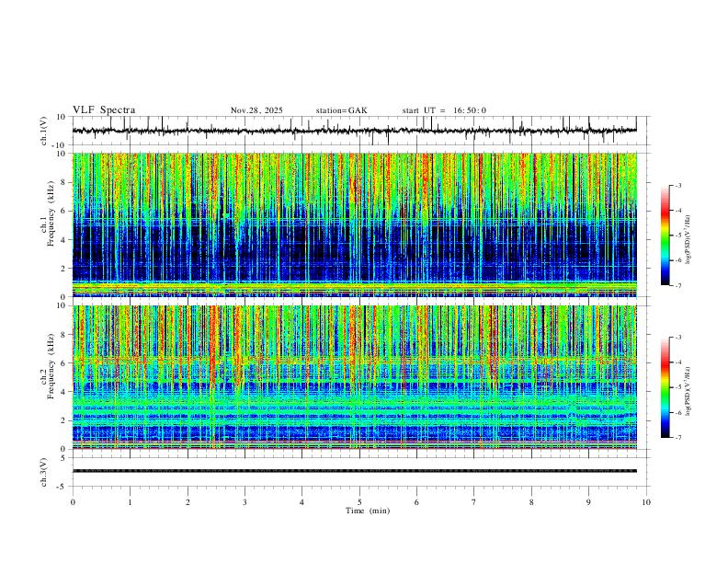Click the '2' kHz tick of ch.2 frequency axis
Image resolution: width=728 pixels, height=563 pixels.
point(64,420)
